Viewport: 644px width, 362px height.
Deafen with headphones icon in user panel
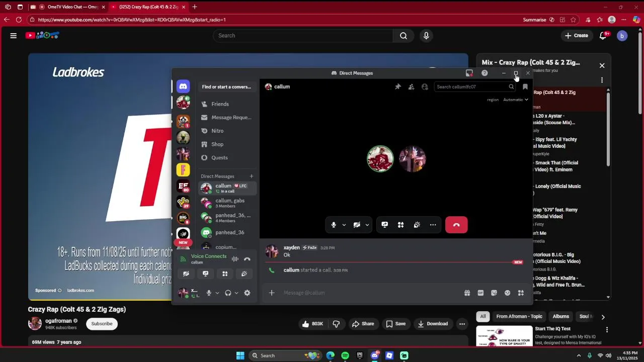(x=228, y=293)
